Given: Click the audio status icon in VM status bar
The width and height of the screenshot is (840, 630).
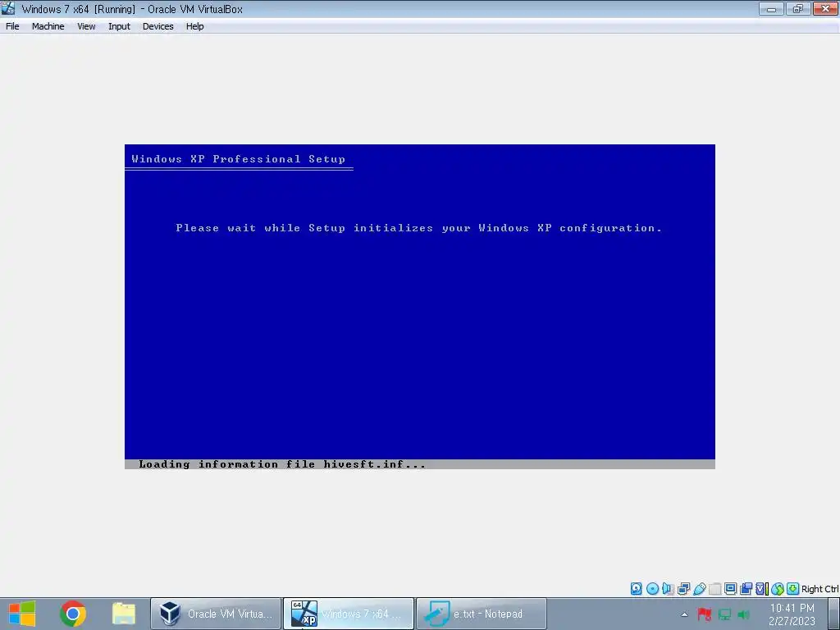Looking at the screenshot, I should coord(668,589).
